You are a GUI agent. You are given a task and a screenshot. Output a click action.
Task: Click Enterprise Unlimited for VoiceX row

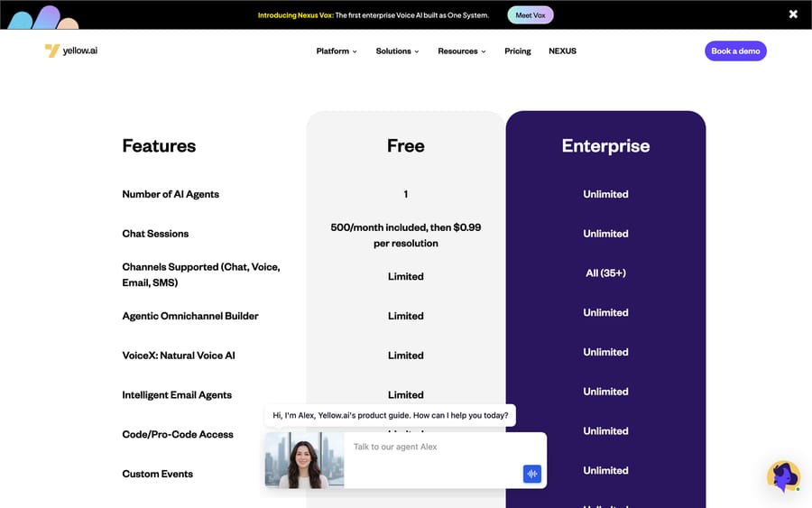coord(605,352)
